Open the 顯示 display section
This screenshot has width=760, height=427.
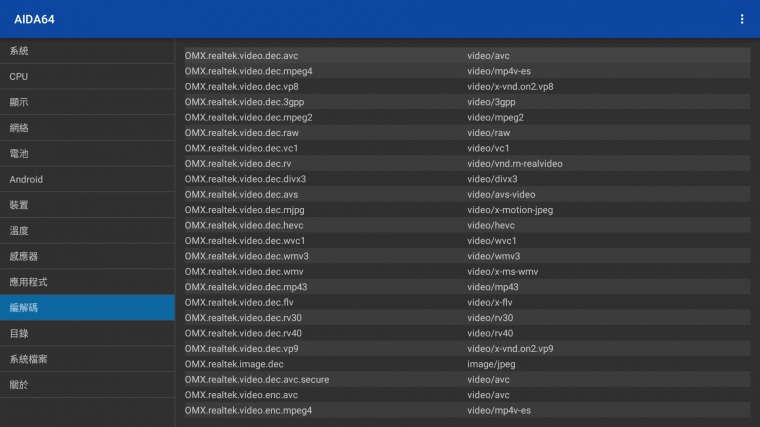pos(87,102)
